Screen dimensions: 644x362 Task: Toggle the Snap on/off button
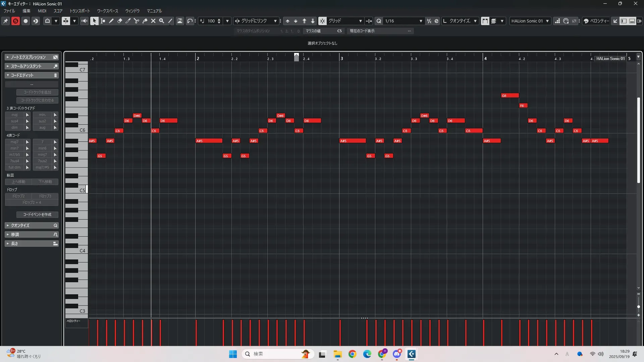coord(322,21)
